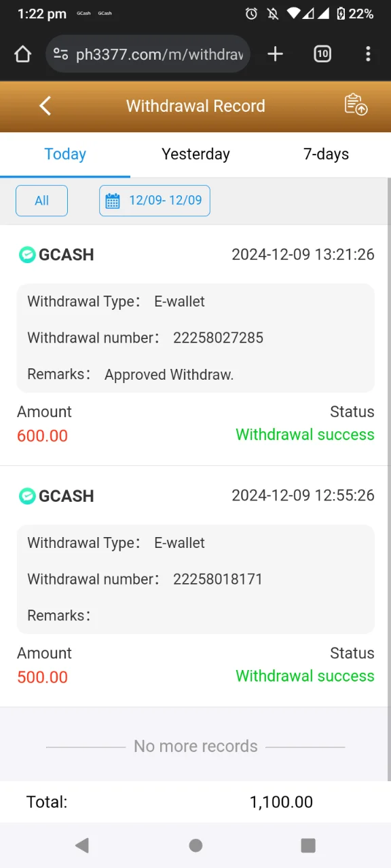Image resolution: width=391 pixels, height=868 pixels.
Task: Tap Withdrawal success status of 500.00 record
Action: [x=305, y=676]
